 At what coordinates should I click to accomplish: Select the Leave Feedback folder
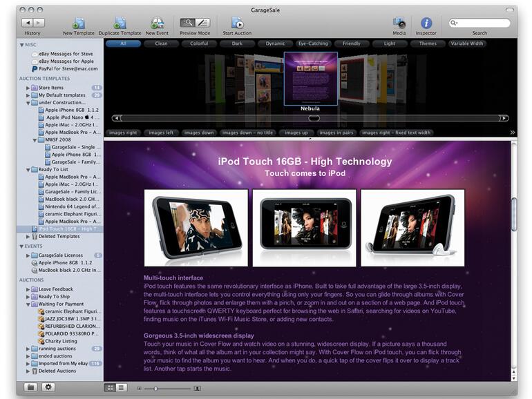[x=53, y=289]
